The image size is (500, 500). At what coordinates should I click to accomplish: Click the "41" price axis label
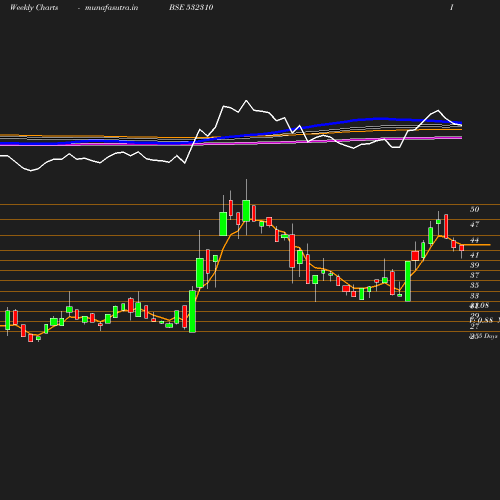[475, 255]
